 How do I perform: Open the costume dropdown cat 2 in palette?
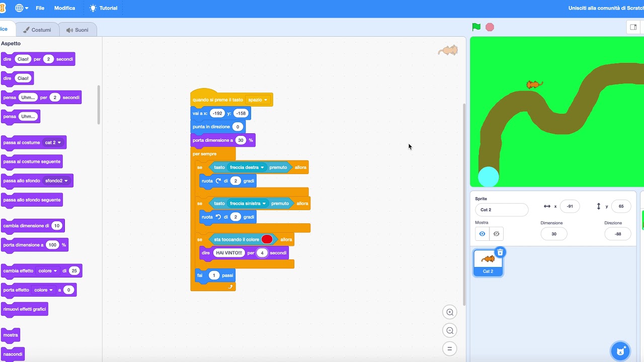tap(53, 143)
